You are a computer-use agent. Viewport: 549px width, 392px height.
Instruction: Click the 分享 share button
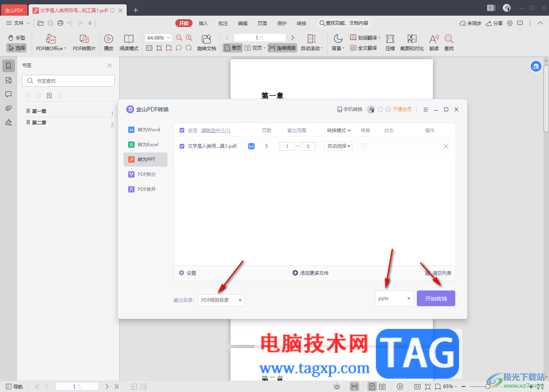494,23
